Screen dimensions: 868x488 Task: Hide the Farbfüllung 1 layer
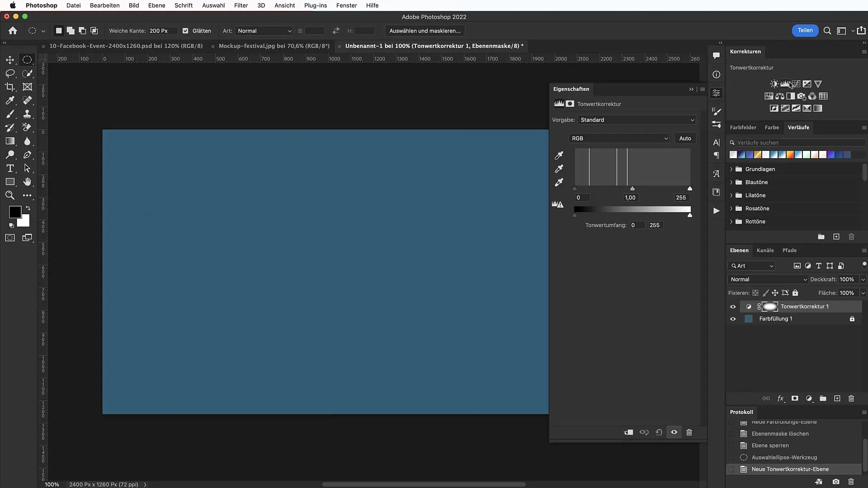(x=733, y=319)
